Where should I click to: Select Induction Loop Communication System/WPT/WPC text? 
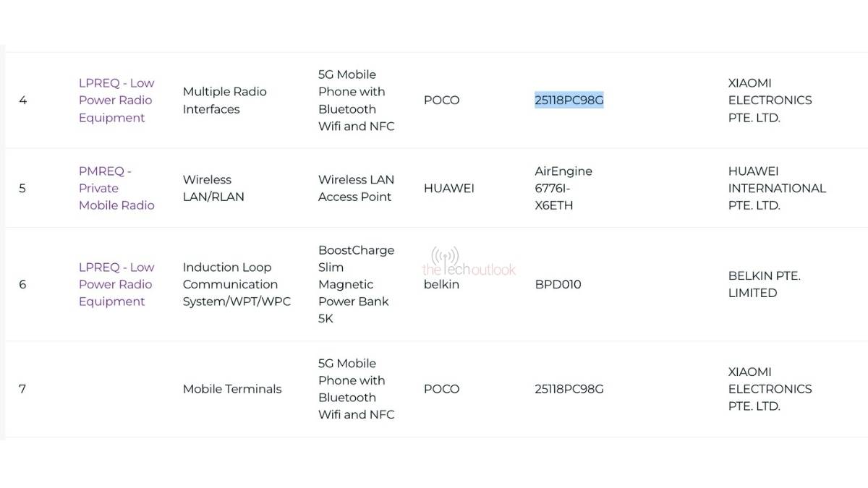tap(237, 284)
